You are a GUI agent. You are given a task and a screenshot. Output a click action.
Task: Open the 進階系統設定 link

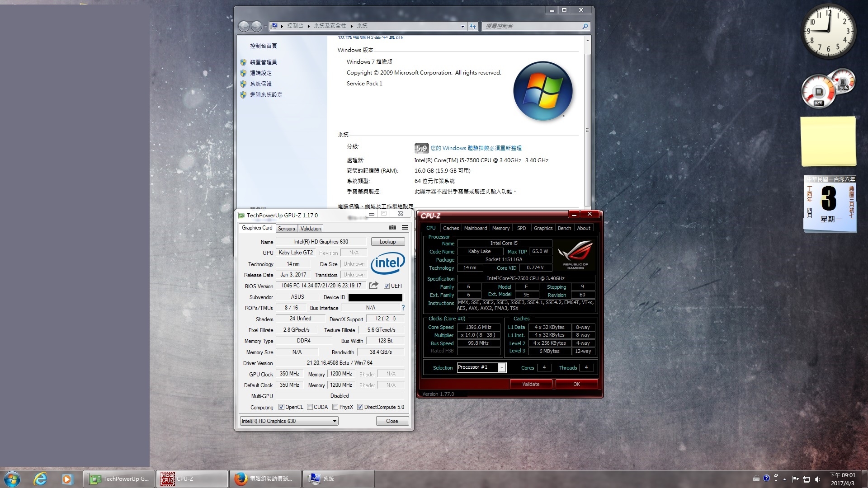pyautogui.click(x=266, y=95)
